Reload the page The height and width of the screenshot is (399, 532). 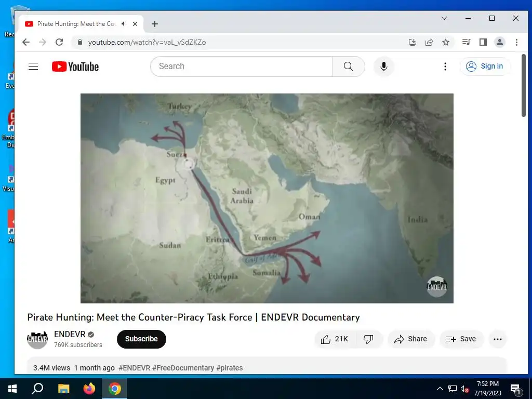(x=59, y=42)
